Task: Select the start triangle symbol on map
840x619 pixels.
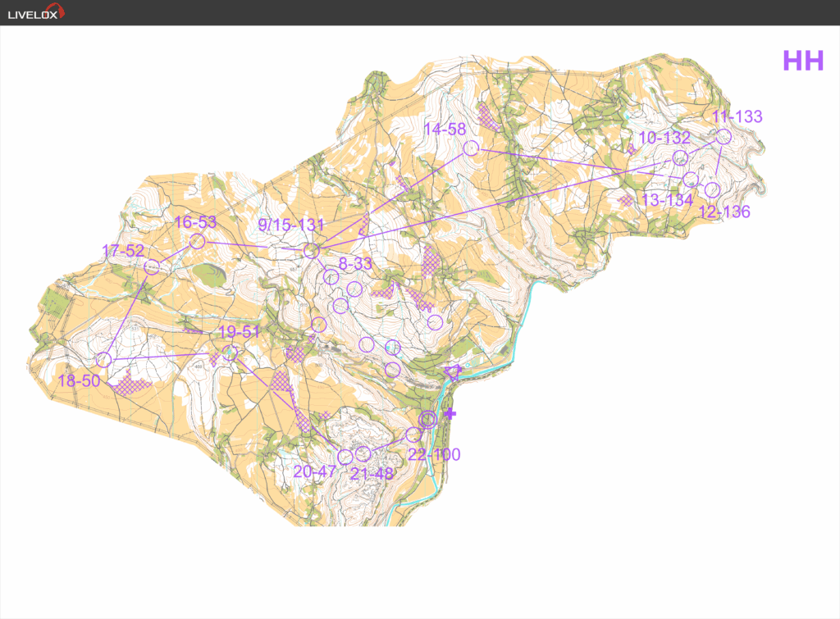Action: point(452,372)
